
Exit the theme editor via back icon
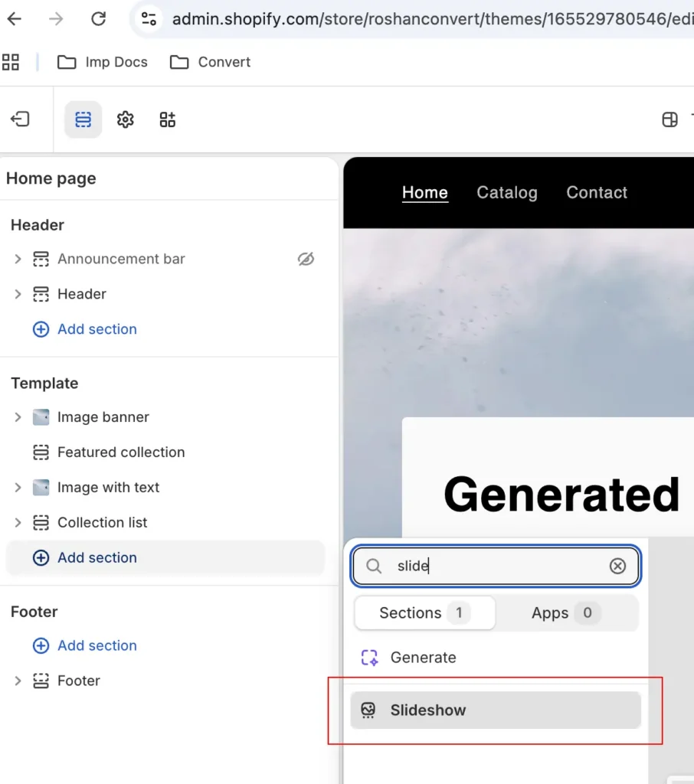[20, 119]
